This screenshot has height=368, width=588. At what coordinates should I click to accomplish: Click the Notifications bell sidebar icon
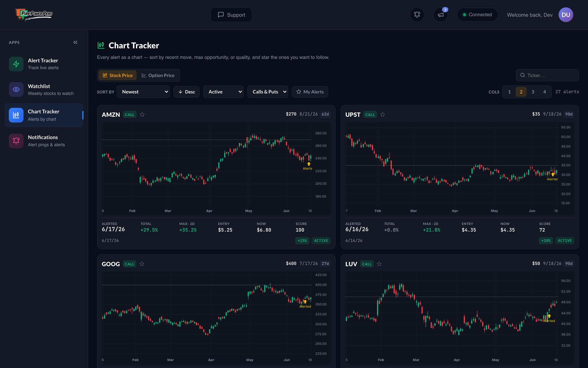[16, 141]
